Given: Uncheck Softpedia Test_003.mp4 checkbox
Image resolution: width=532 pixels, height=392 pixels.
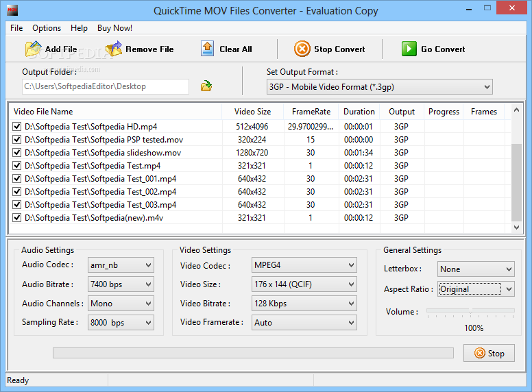Looking at the screenshot, I should 16,204.
